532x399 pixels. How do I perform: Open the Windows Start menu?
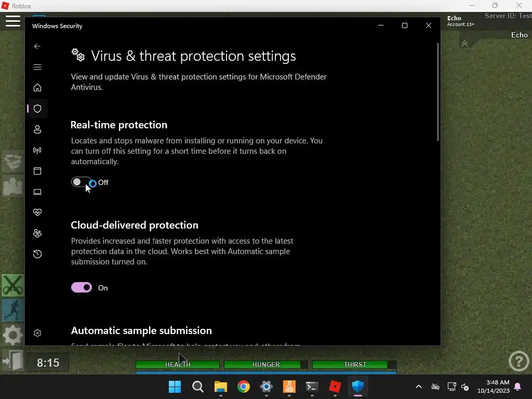point(175,387)
